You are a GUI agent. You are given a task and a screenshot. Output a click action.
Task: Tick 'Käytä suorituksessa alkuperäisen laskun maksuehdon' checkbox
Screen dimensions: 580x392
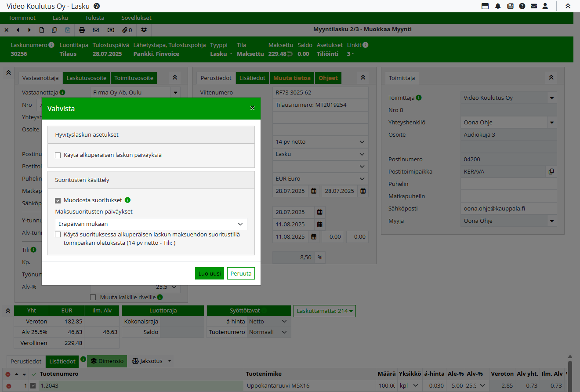coord(58,235)
